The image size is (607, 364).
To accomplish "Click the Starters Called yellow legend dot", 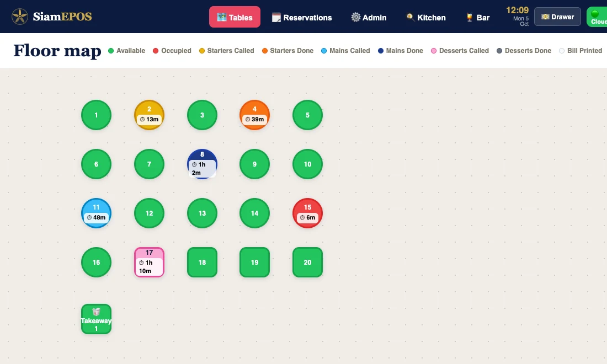I will tap(201, 51).
